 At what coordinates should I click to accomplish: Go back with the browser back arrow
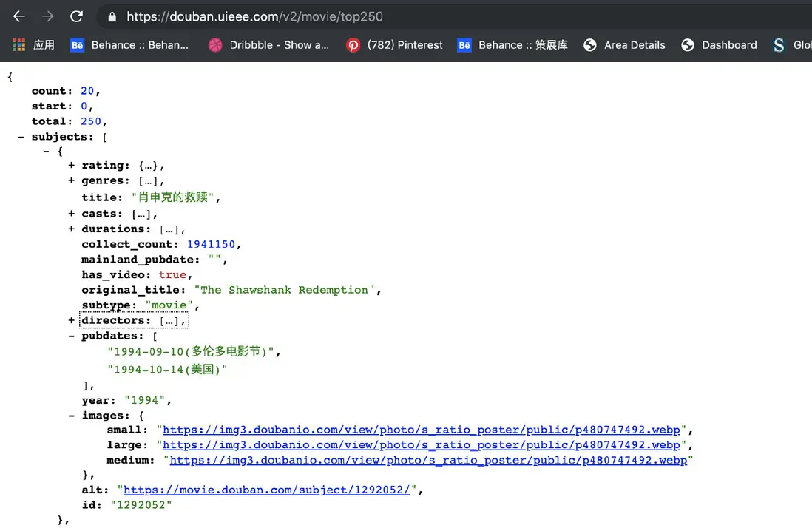pos(19,16)
